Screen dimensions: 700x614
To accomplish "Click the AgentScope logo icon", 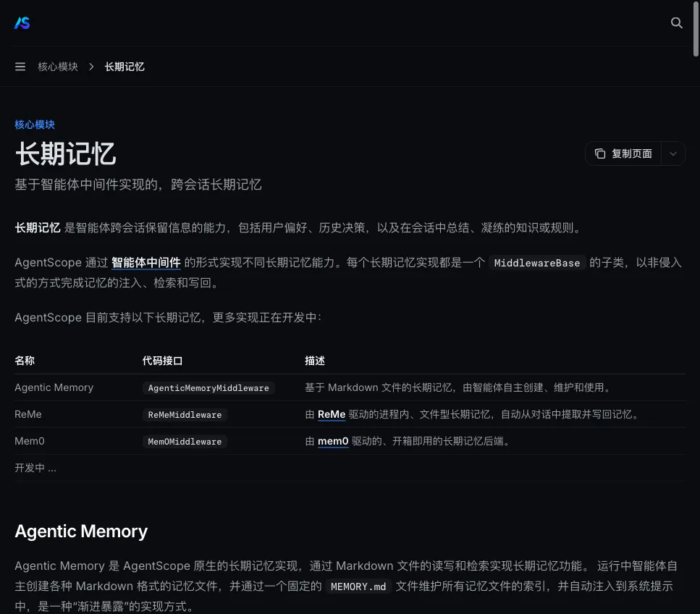I will [22, 22].
